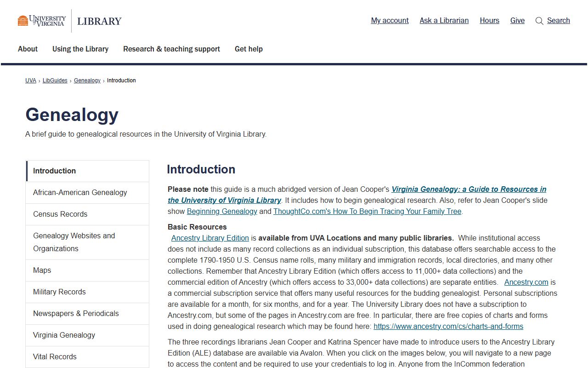Open the Give link

tap(517, 20)
